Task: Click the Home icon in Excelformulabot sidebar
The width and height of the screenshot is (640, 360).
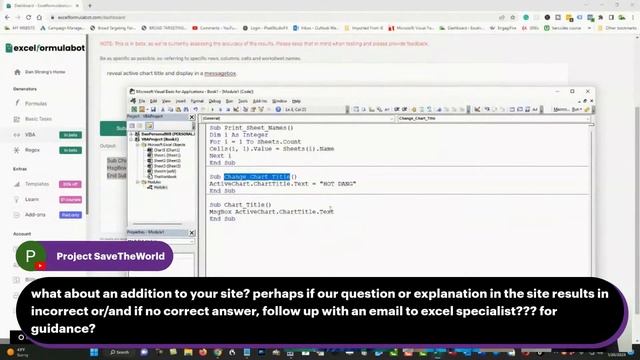Action: pos(17,72)
